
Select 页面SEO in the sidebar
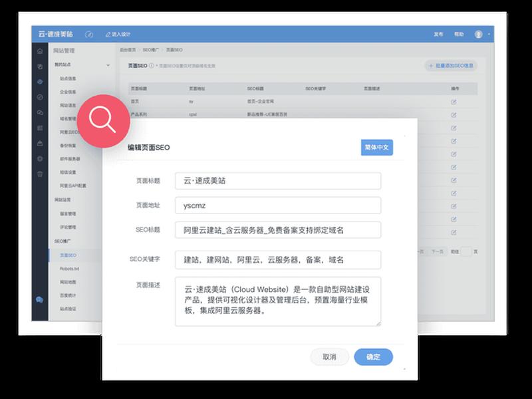tap(68, 255)
